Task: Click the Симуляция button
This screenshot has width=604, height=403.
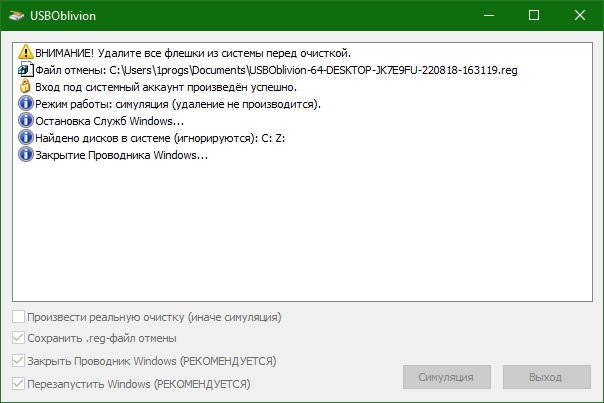Action: click(x=447, y=377)
